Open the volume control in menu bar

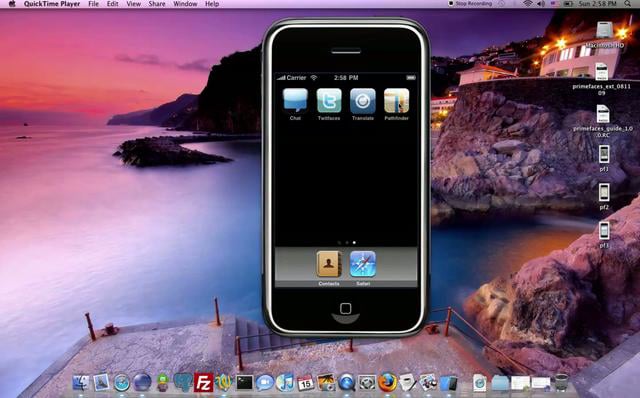click(x=541, y=4)
